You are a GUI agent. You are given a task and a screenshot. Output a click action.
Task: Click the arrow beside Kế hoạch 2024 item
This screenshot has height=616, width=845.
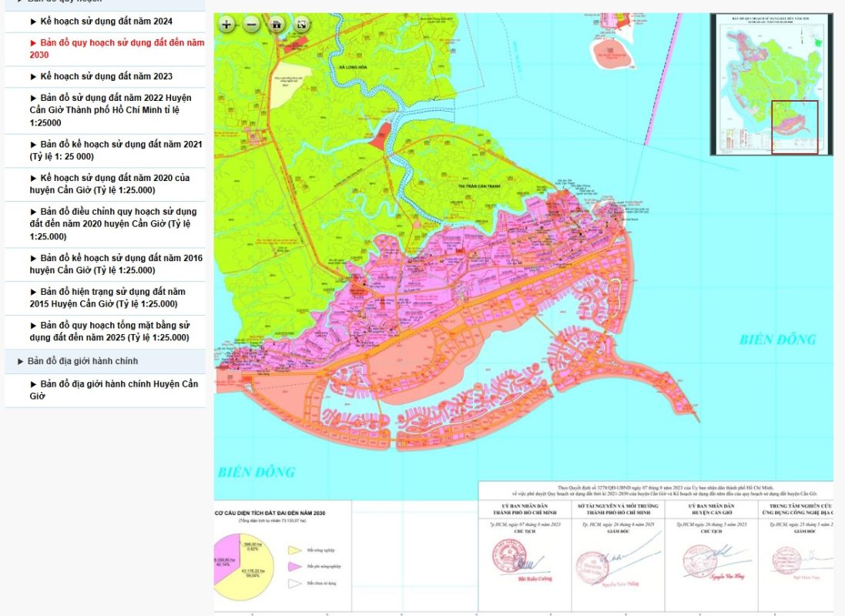(34, 22)
